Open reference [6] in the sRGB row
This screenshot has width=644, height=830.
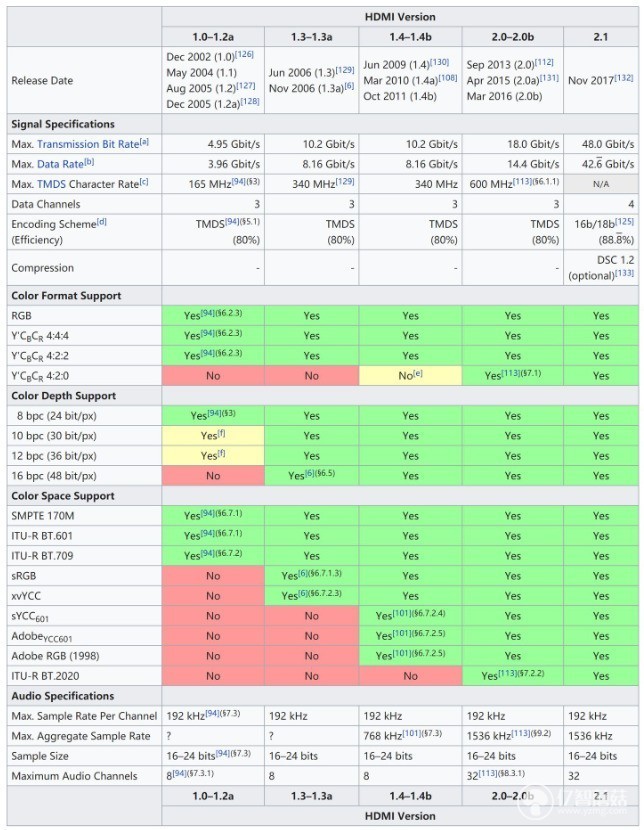303,573
